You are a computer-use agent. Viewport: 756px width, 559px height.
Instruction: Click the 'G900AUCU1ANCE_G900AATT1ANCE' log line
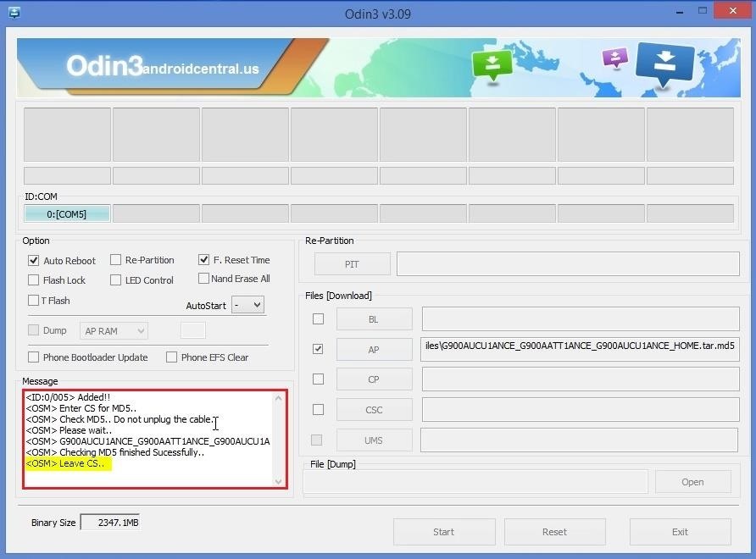click(147, 441)
